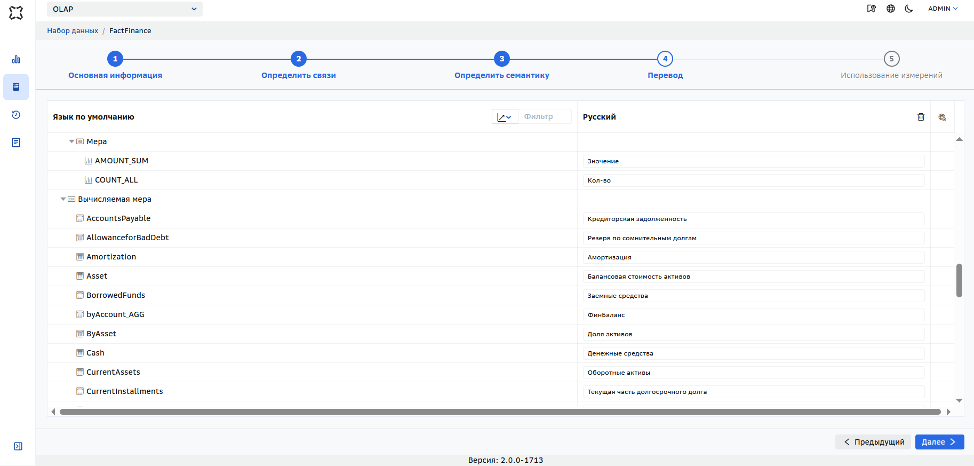Open the history clock icon in sidebar
The width and height of the screenshot is (974, 466).
pyautogui.click(x=16, y=114)
